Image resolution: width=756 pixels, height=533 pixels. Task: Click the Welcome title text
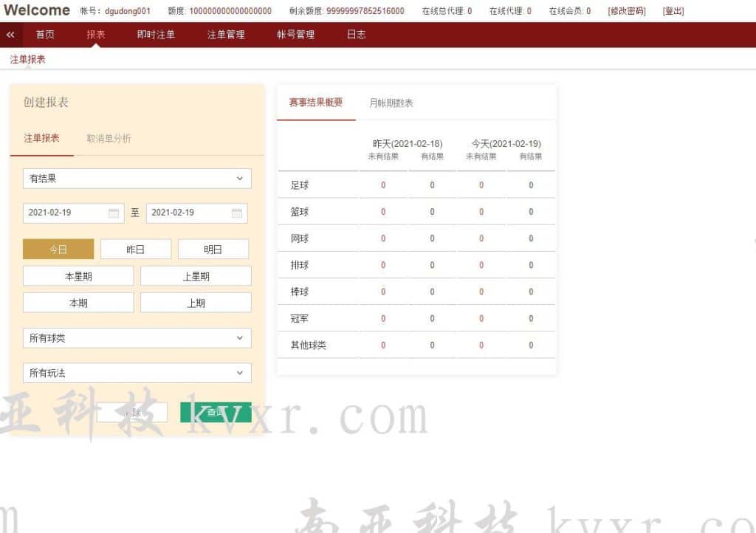coord(37,10)
